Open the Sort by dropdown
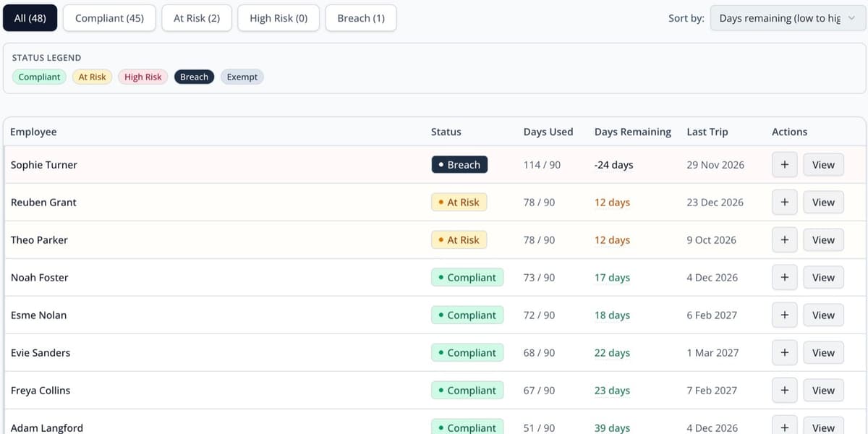This screenshot has width=868, height=434. coord(788,18)
